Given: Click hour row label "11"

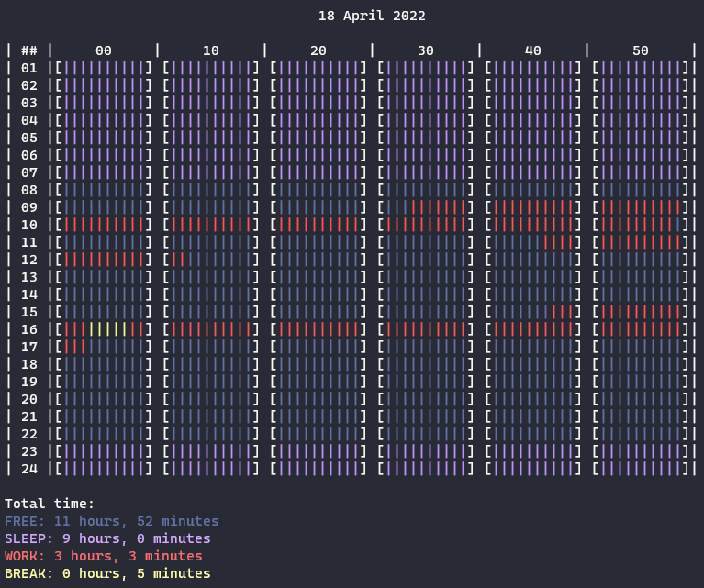Looking at the screenshot, I should (x=29, y=242).
